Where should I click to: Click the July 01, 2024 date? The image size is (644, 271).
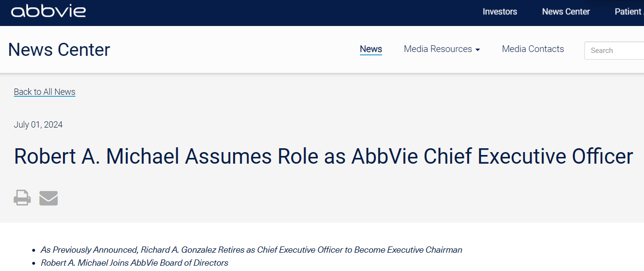pyautogui.click(x=38, y=125)
